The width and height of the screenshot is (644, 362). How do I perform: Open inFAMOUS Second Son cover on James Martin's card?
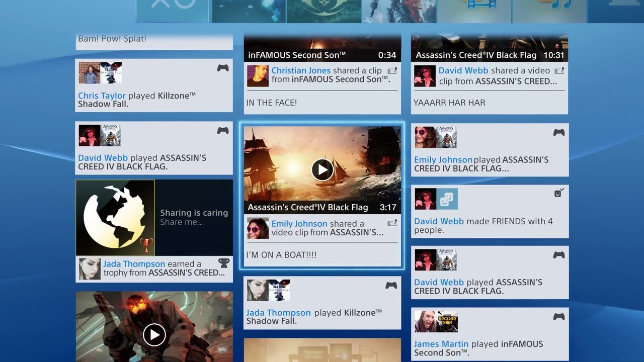(x=447, y=321)
